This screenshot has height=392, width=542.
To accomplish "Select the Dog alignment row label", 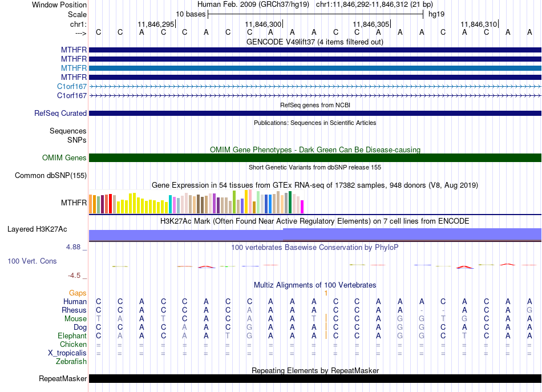I will click(x=80, y=328).
